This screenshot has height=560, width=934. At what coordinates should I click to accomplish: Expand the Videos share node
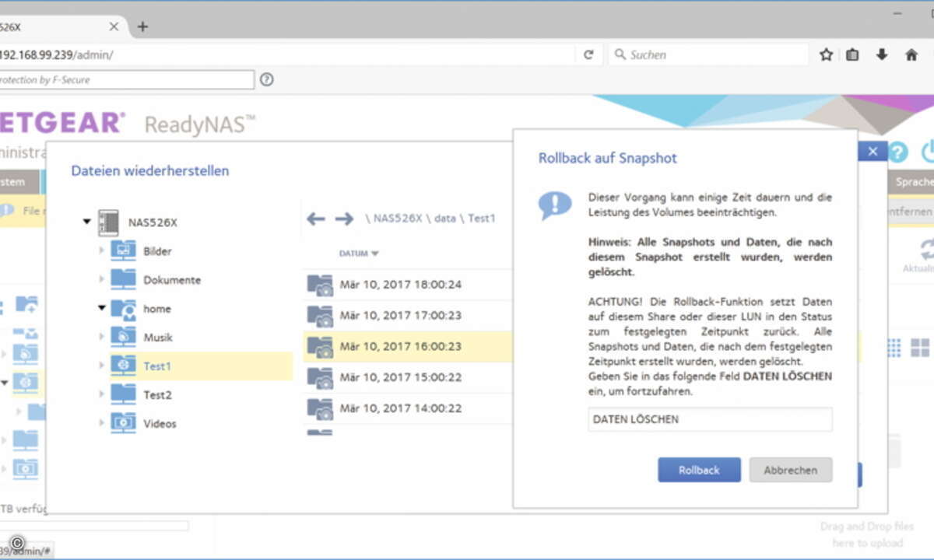(102, 424)
